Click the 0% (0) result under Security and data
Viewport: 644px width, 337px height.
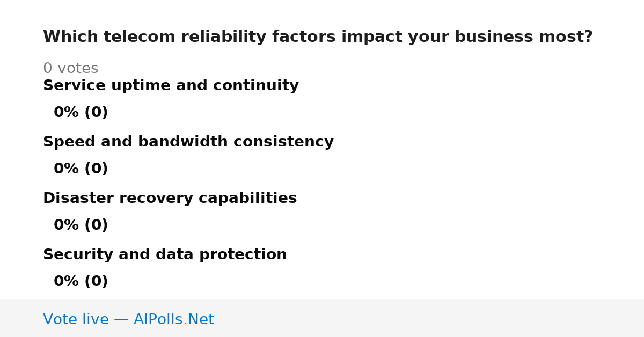[81, 282]
